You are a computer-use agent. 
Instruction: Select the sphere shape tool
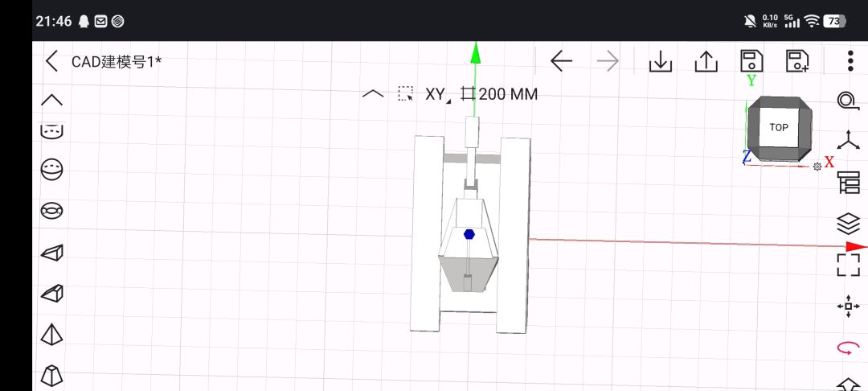click(52, 169)
